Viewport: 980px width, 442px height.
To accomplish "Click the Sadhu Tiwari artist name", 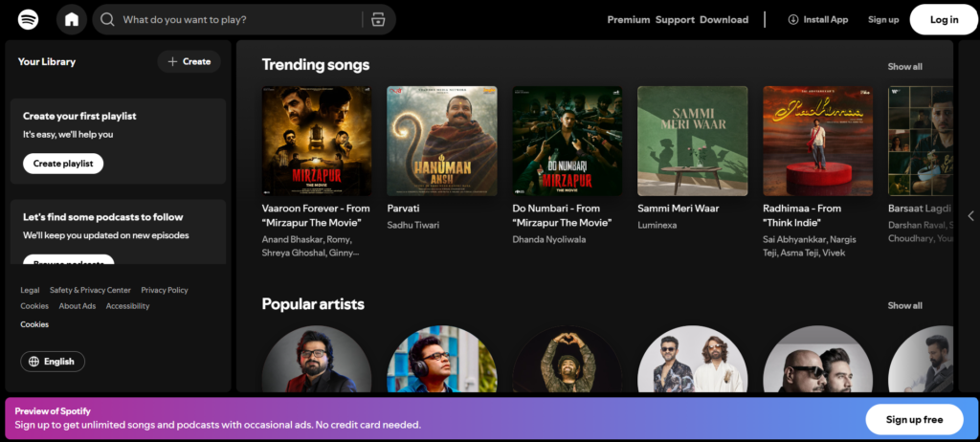I will pos(413,225).
